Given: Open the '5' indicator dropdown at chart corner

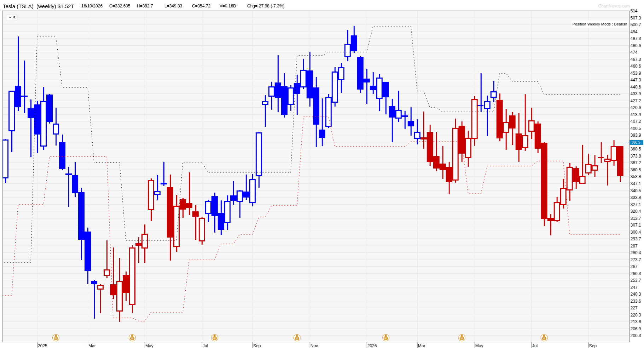Looking at the screenshot, I should [12, 17].
